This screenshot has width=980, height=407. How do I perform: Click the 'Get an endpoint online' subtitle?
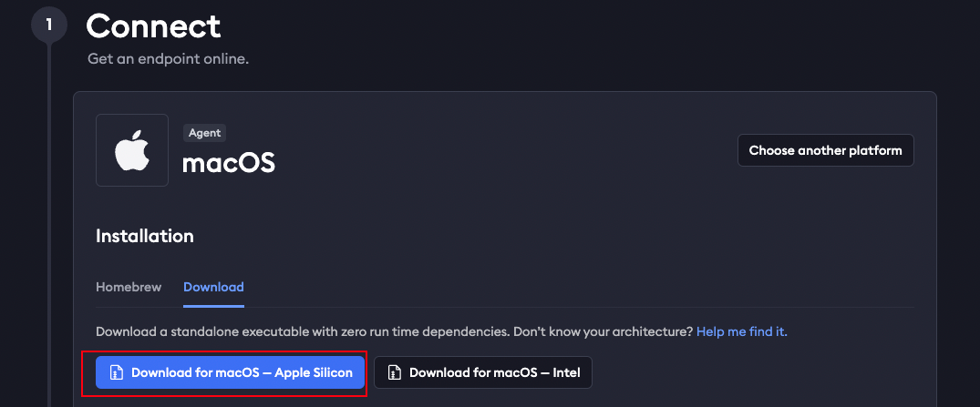click(168, 59)
